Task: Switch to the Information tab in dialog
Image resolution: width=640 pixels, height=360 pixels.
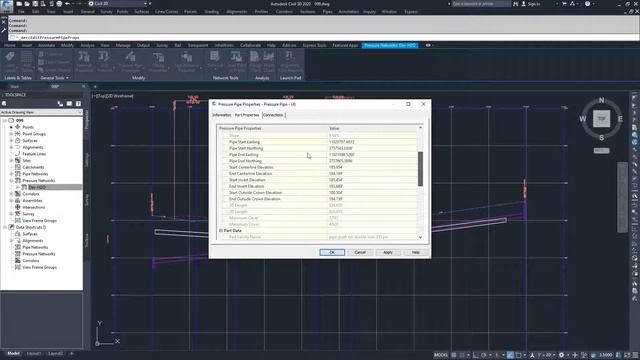Action: coord(222,115)
